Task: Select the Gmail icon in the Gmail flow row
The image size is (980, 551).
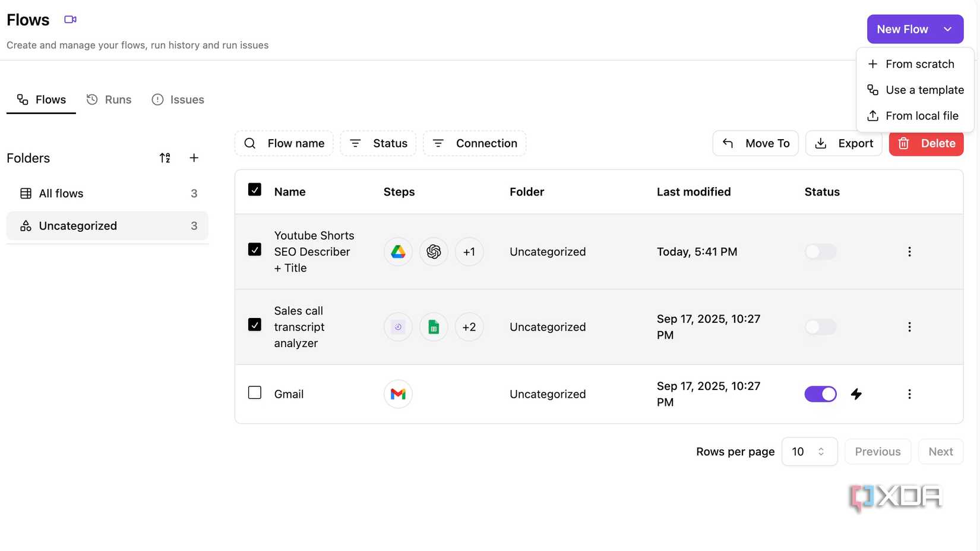Action: tap(397, 393)
